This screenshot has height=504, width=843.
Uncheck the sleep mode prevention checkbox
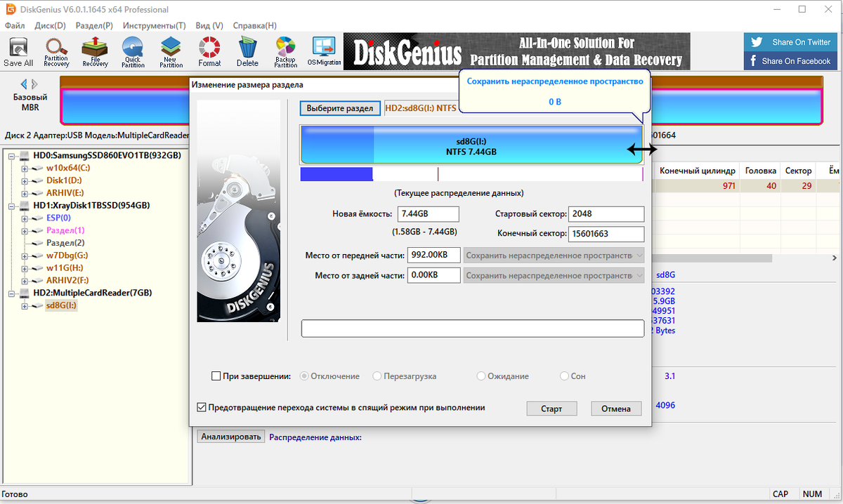pyautogui.click(x=202, y=407)
